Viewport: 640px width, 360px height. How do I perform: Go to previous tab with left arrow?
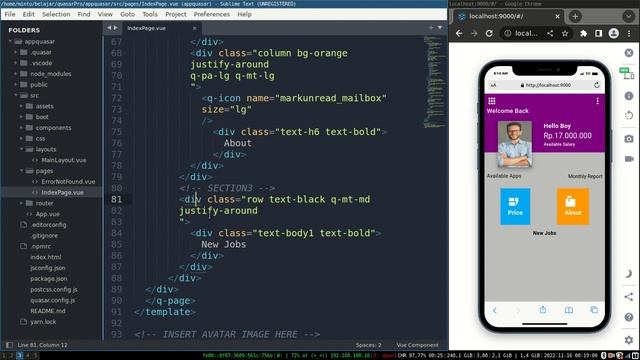(x=109, y=28)
